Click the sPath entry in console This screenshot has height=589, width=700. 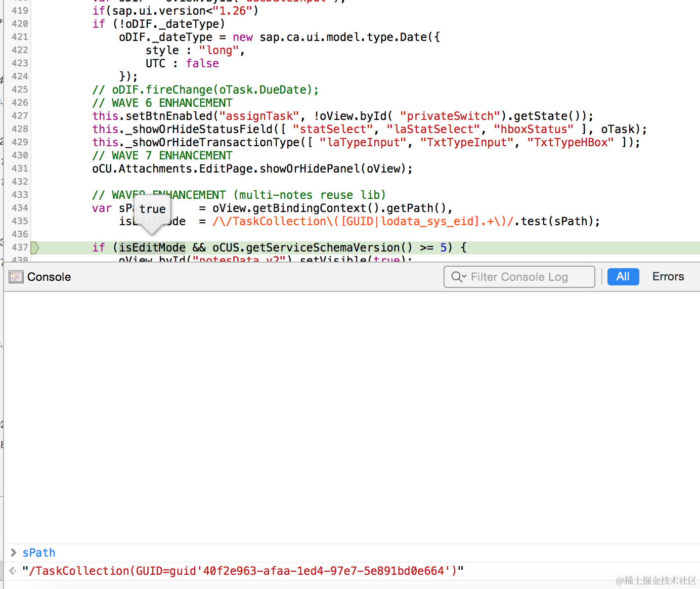click(x=39, y=553)
